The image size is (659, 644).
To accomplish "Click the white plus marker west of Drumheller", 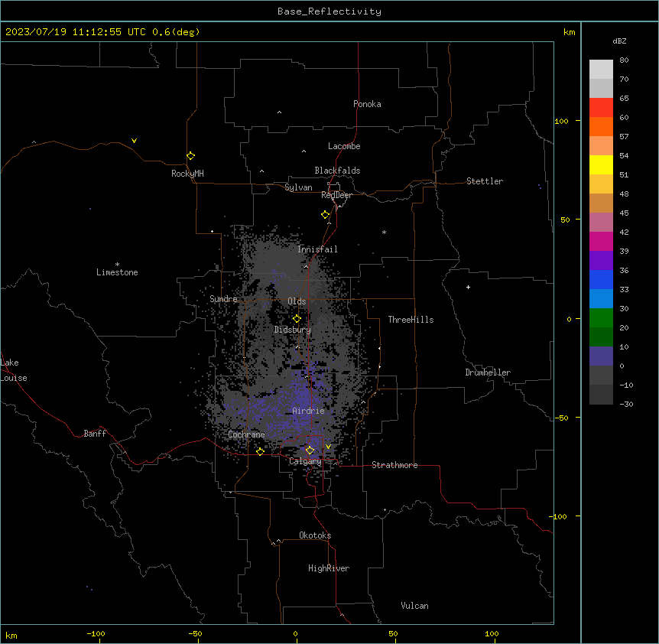I will tap(468, 287).
